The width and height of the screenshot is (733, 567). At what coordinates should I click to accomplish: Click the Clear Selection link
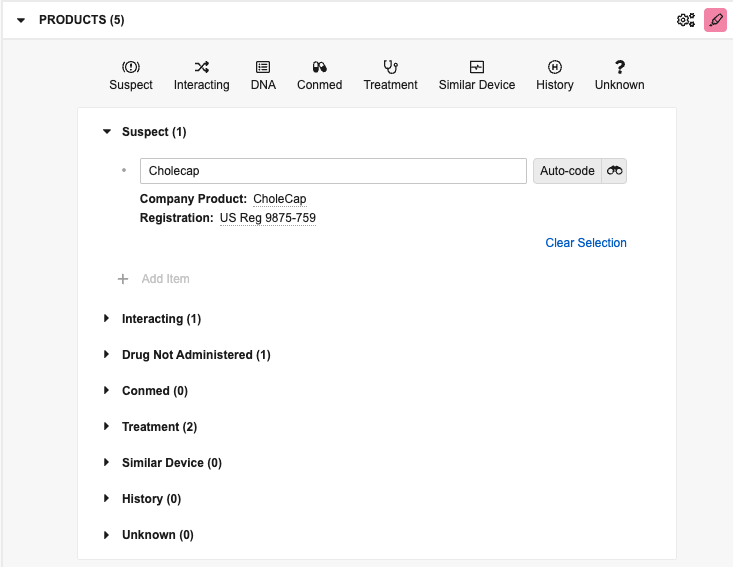[x=586, y=243]
